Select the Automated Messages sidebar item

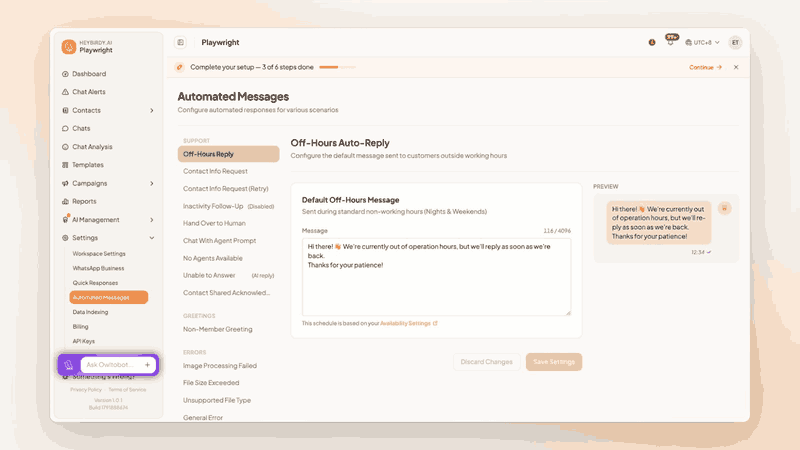(109, 297)
